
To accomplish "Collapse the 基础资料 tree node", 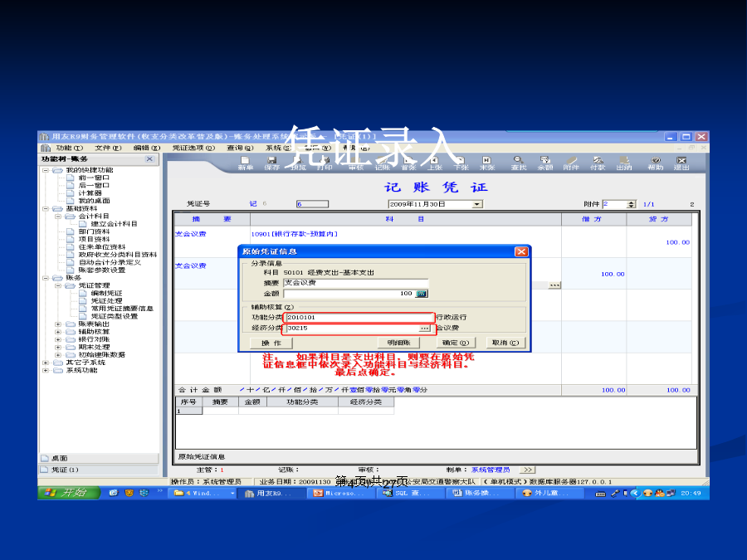I will pos(46,208).
